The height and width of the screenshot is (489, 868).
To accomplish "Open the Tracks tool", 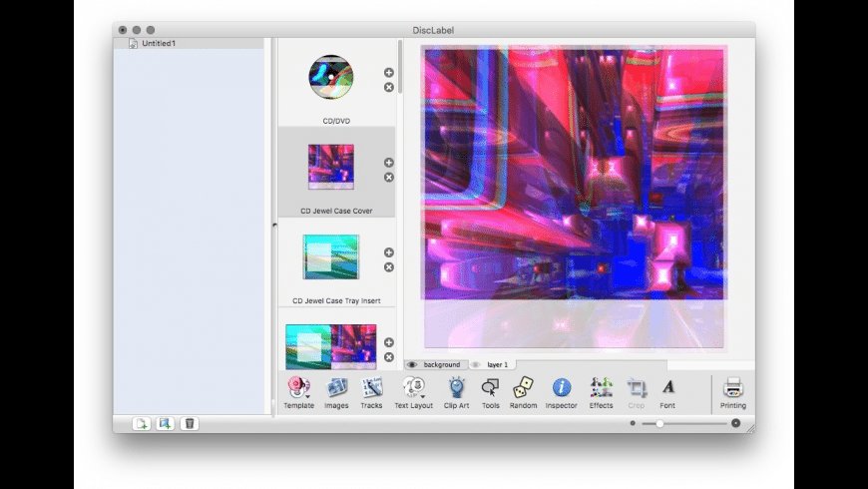I will (371, 389).
